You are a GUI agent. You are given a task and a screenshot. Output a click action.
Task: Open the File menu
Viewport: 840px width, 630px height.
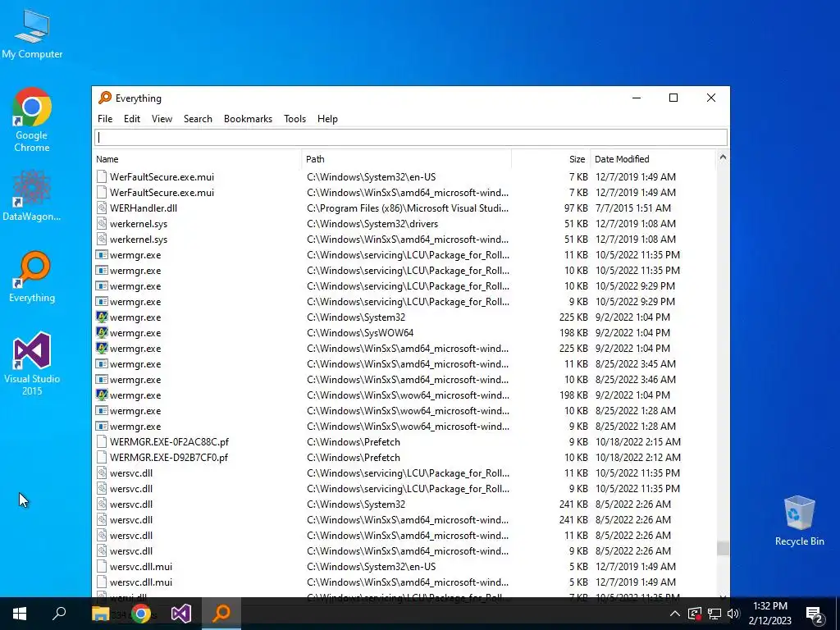[x=105, y=119]
